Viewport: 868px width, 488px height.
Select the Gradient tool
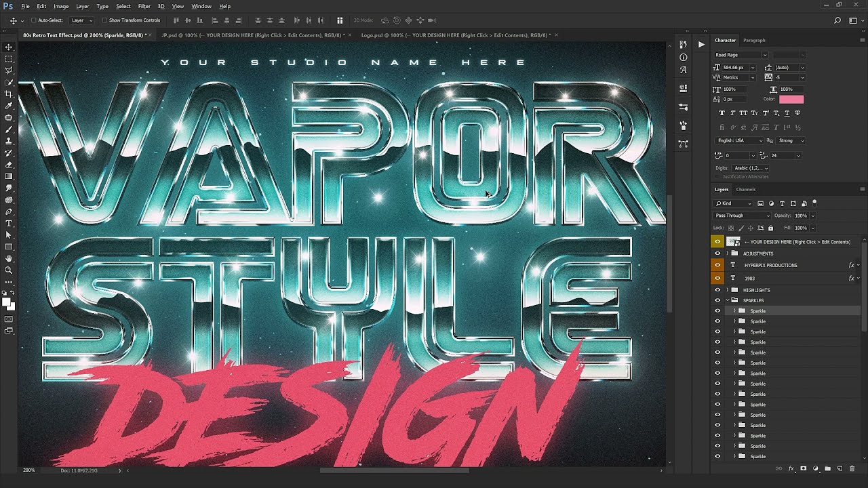coord(9,176)
